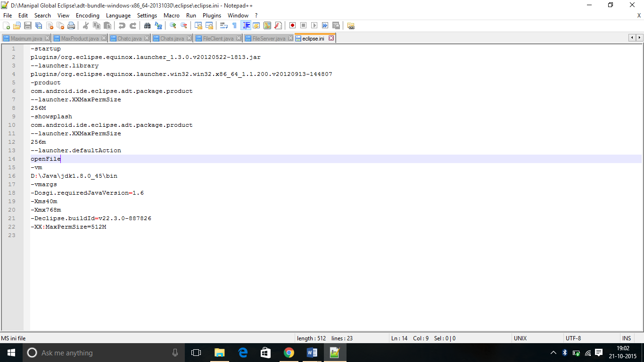Open the Window menu

[238, 16]
